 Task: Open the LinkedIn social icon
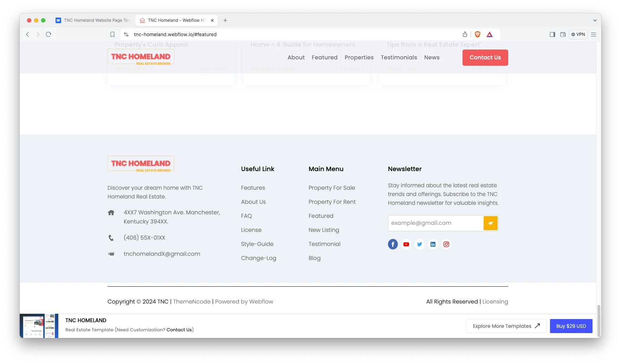click(433, 244)
